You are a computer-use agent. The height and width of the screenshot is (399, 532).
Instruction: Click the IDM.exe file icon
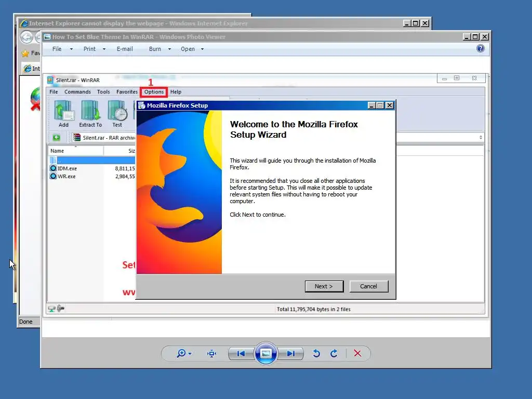tap(54, 168)
